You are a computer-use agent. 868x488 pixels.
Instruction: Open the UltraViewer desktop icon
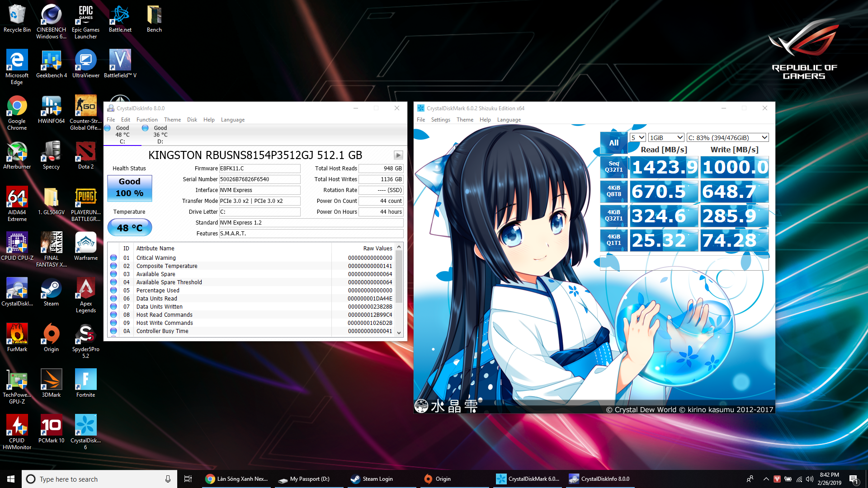coord(85,64)
